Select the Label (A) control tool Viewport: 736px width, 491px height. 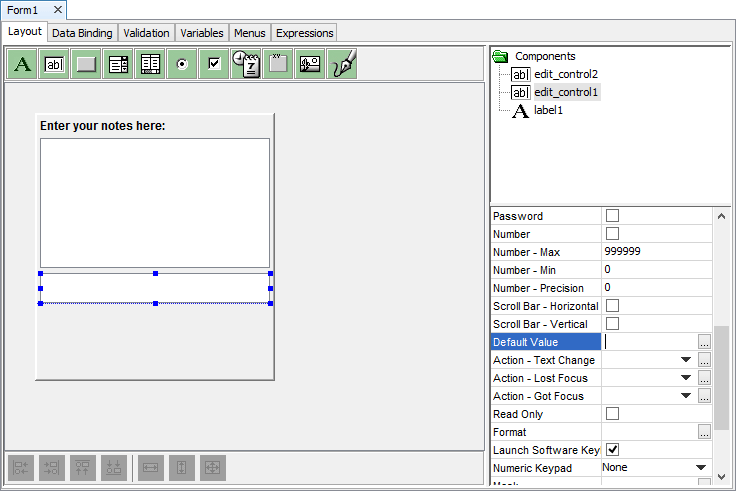click(23, 64)
